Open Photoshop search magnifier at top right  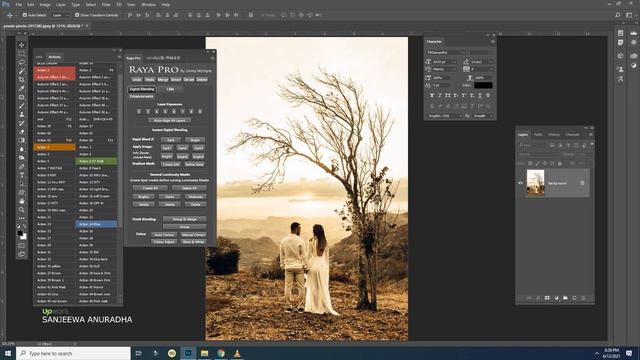coord(618,15)
